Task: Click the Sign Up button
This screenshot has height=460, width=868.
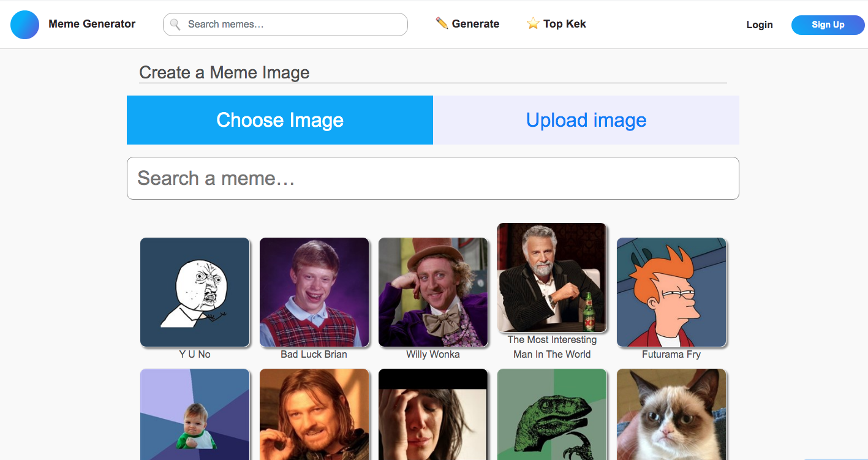Action: point(828,25)
